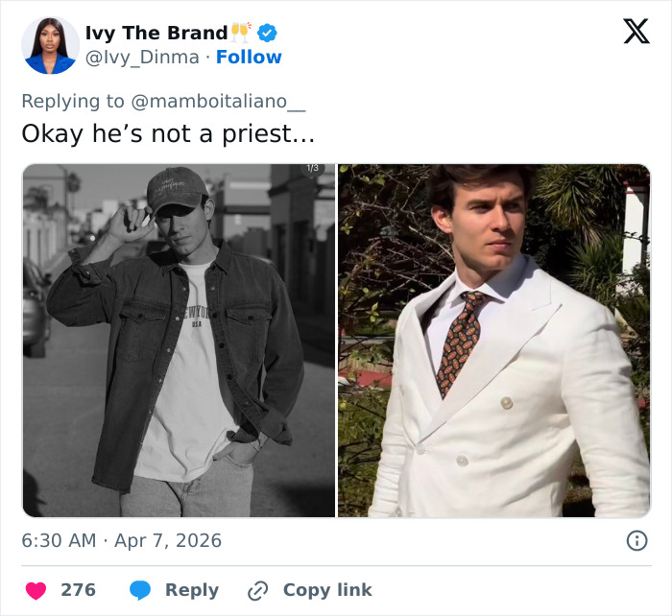
Task: Click the 276 likes count
Action: point(79,590)
